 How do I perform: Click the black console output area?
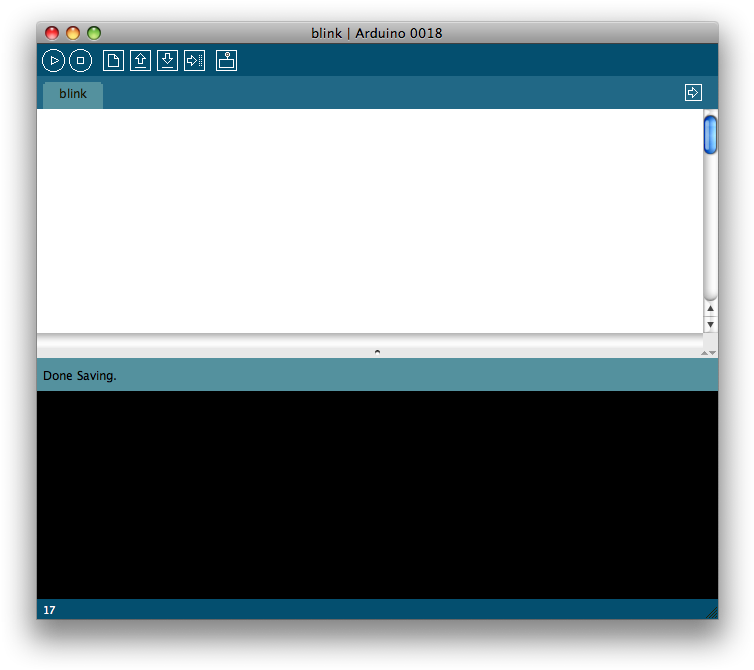point(377,494)
